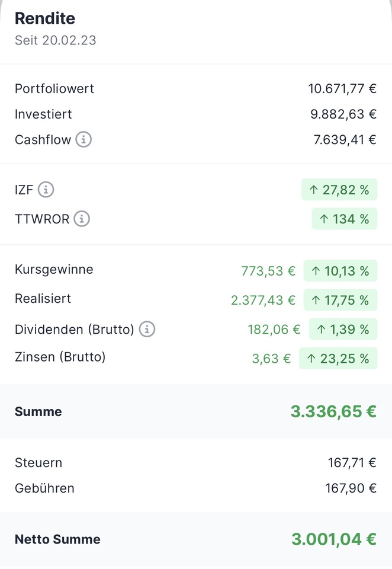Tap the info icon next to IZF
This screenshot has width=392, height=569.
pos(46,190)
